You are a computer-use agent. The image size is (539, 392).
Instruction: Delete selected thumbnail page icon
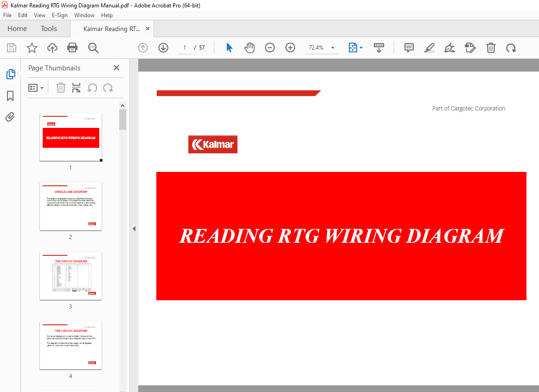coord(61,88)
